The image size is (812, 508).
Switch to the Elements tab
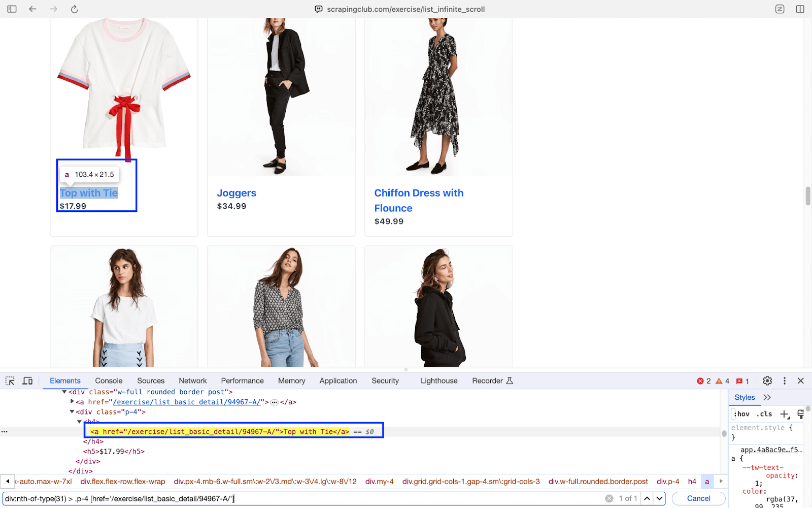[65, 381]
